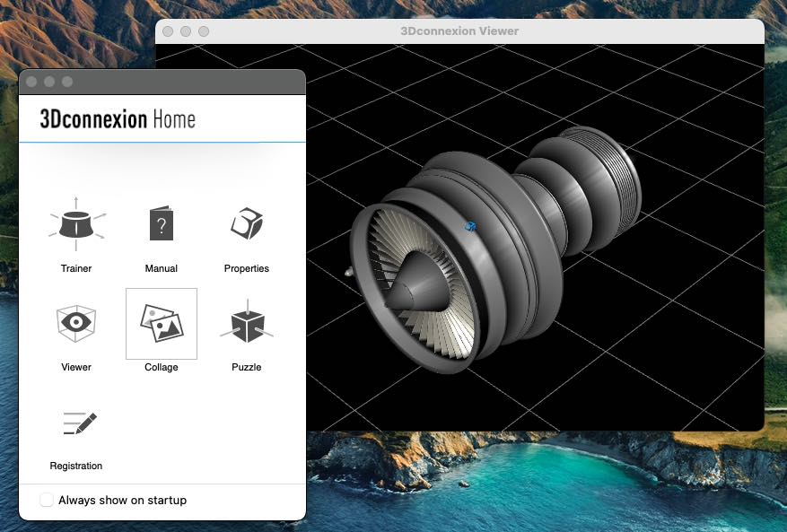Open the Registration pencil icon

pos(79,423)
